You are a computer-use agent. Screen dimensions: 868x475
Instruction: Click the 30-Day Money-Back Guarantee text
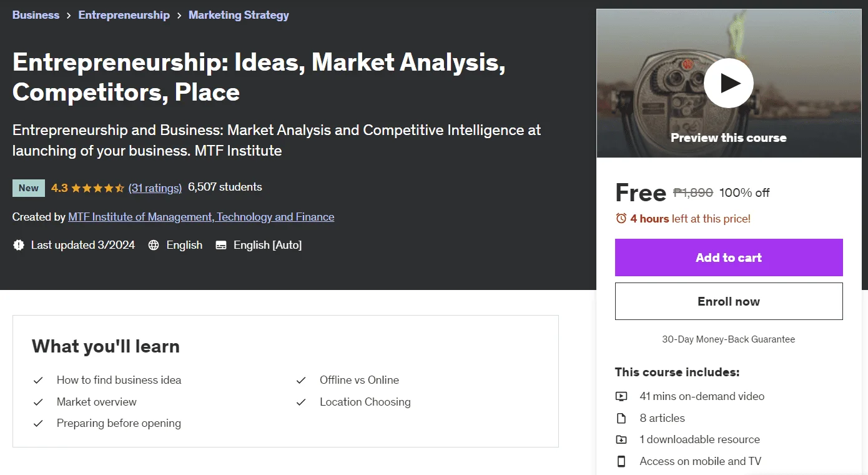click(729, 339)
